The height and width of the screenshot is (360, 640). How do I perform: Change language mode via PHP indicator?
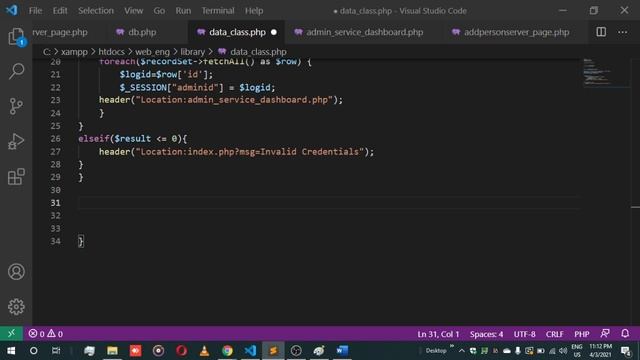[x=582, y=334]
